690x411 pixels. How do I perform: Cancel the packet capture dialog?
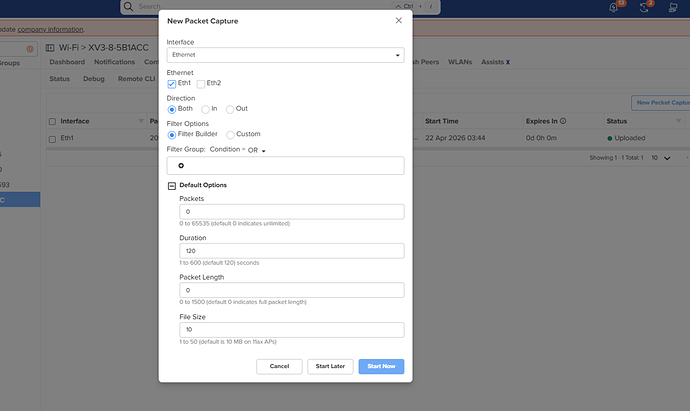tap(279, 366)
